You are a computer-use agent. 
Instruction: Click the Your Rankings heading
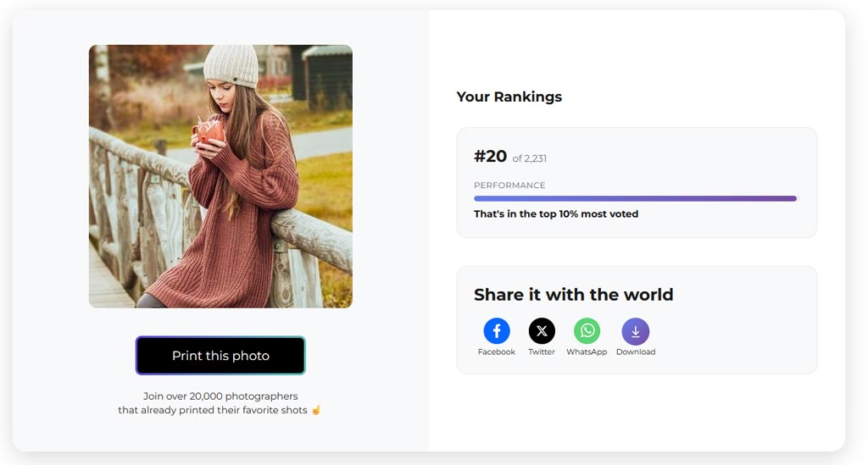coord(509,97)
